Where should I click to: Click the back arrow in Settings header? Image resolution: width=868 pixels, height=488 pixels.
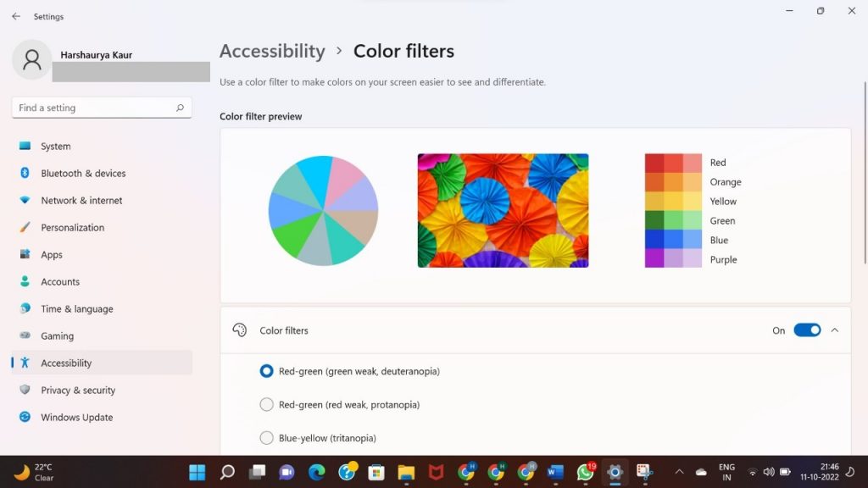pyautogui.click(x=16, y=16)
